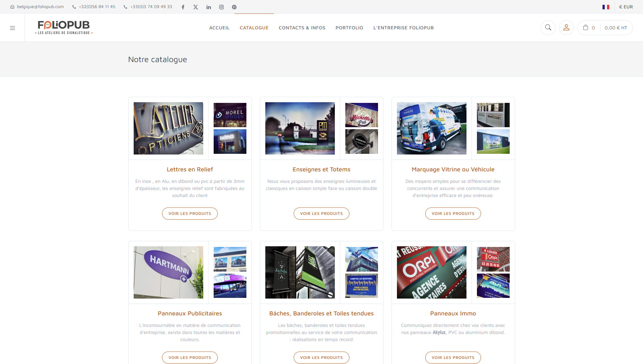
Task: Open the house billboard thumbnail
Action: coord(230,259)
